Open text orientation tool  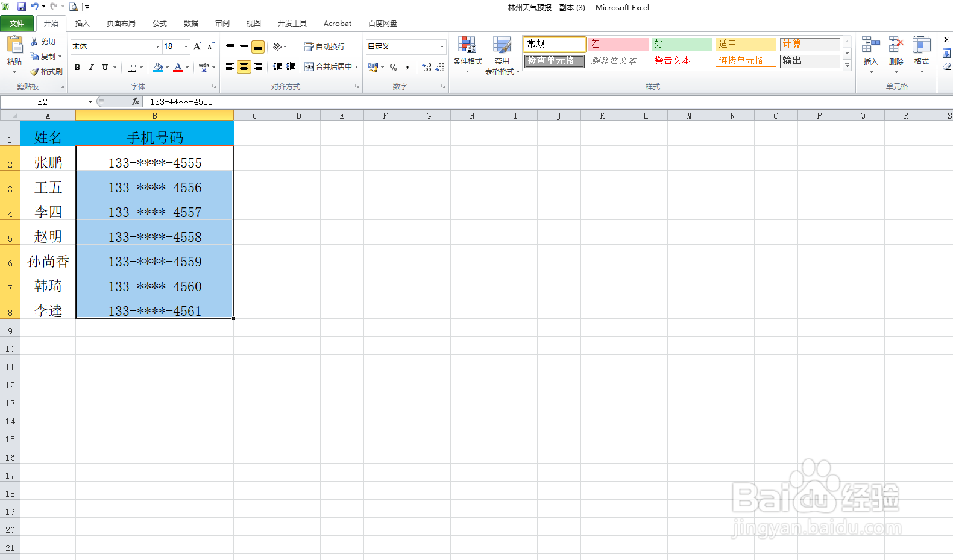(280, 46)
